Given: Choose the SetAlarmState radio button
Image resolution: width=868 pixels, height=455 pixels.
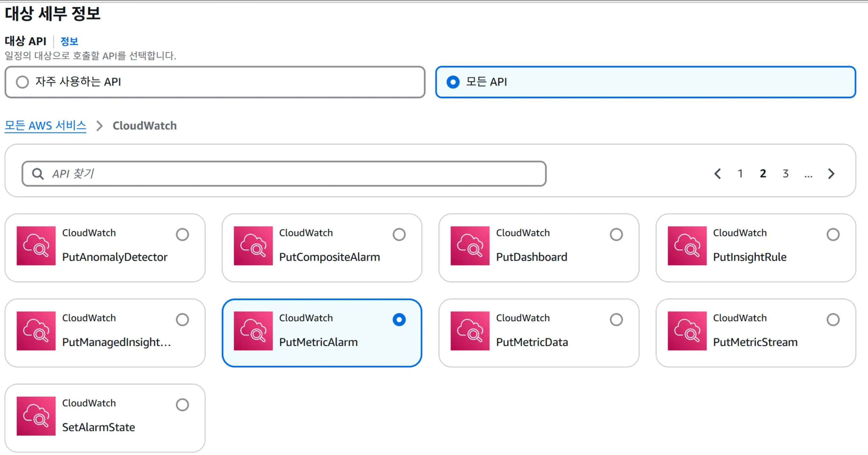Looking at the screenshot, I should 182,404.
